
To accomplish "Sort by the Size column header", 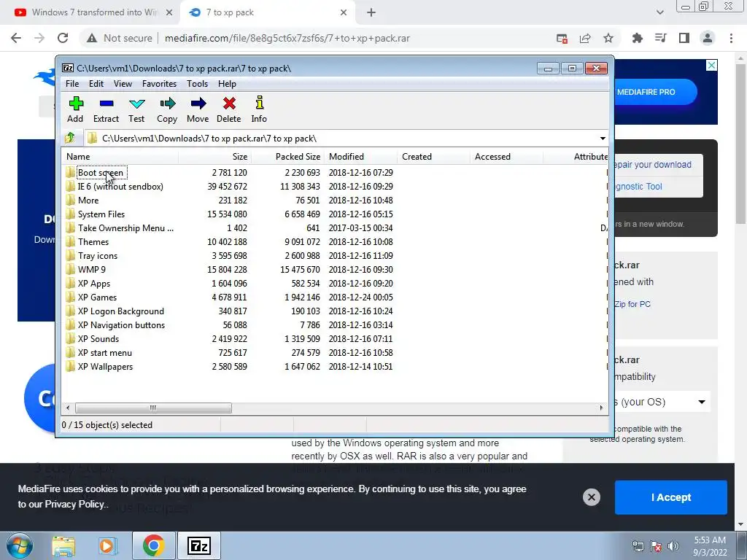I will coord(215,157).
